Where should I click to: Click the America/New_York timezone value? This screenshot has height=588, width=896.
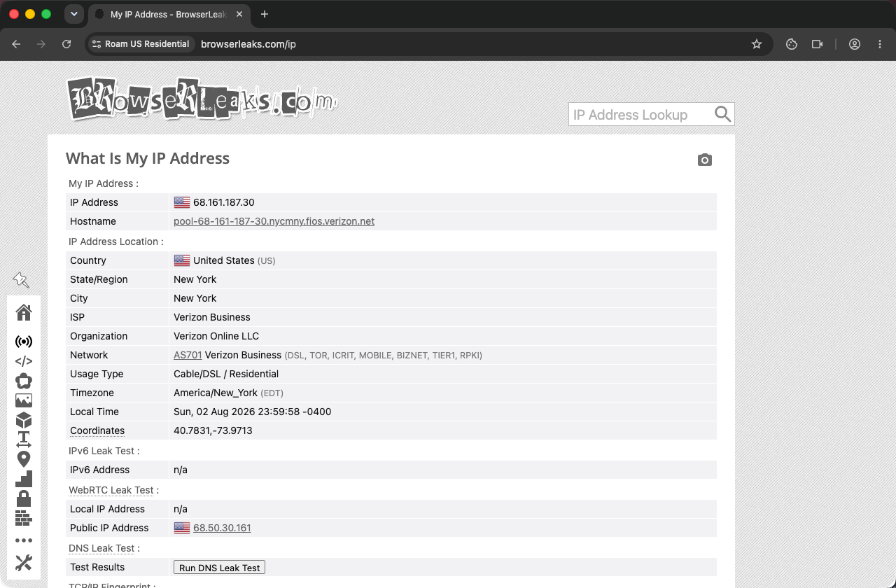click(216, 393)
